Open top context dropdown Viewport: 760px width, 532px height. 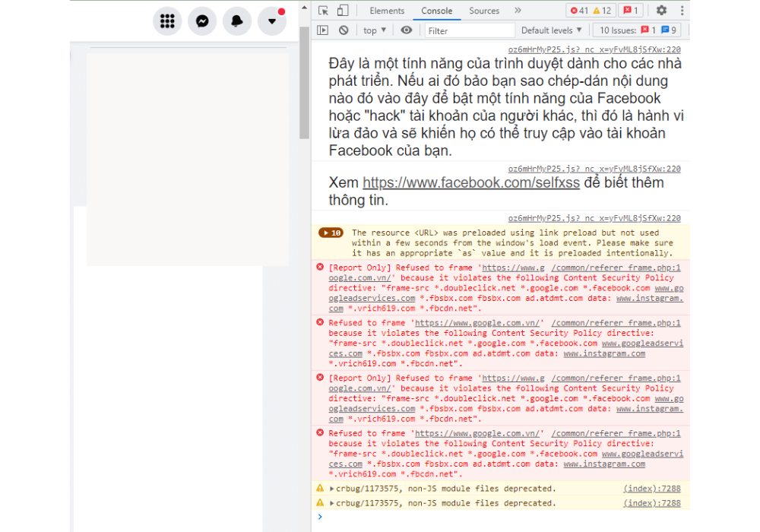point(375,30)
